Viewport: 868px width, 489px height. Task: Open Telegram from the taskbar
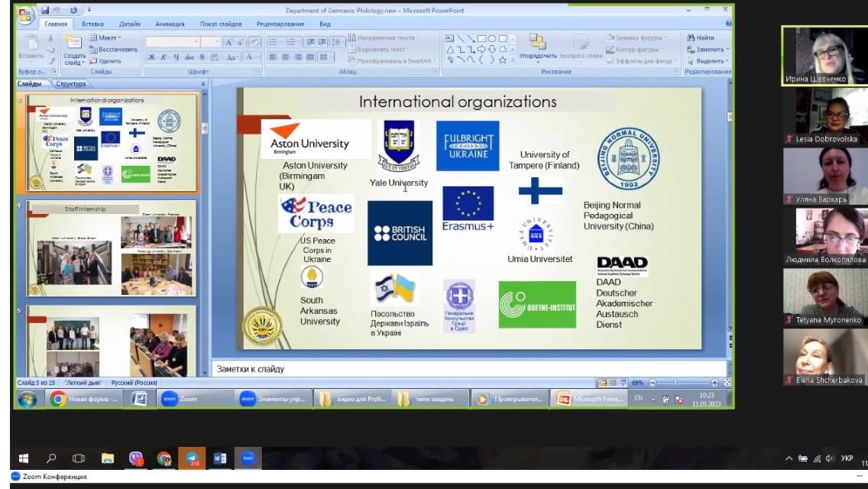pyautogui.click(x=192, y=458)
